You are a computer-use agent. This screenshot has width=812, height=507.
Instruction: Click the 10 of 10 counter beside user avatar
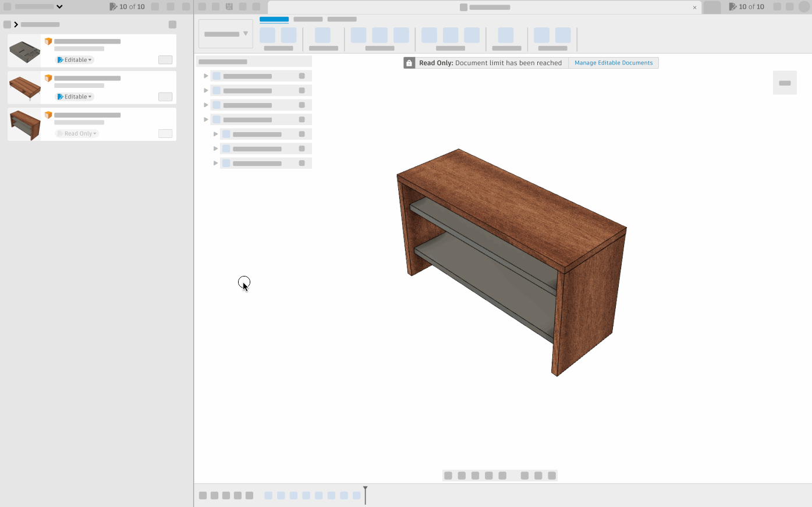(747, 7)
